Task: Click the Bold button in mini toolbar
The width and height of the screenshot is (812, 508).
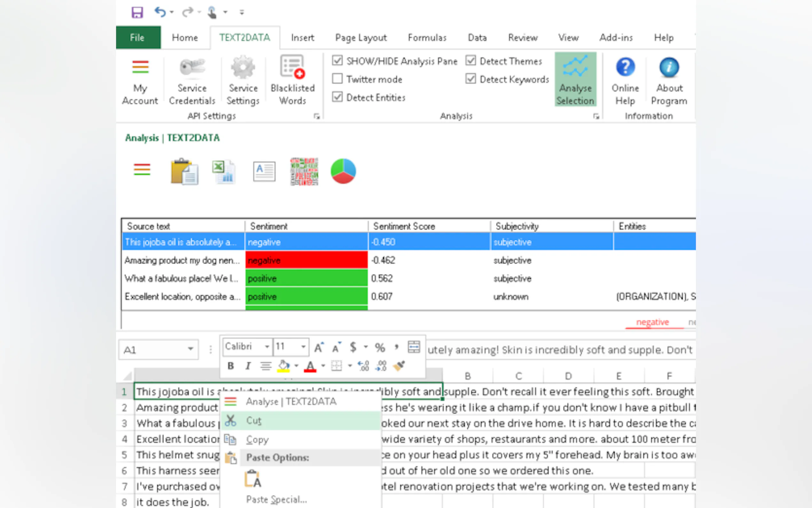Action: 230,366
